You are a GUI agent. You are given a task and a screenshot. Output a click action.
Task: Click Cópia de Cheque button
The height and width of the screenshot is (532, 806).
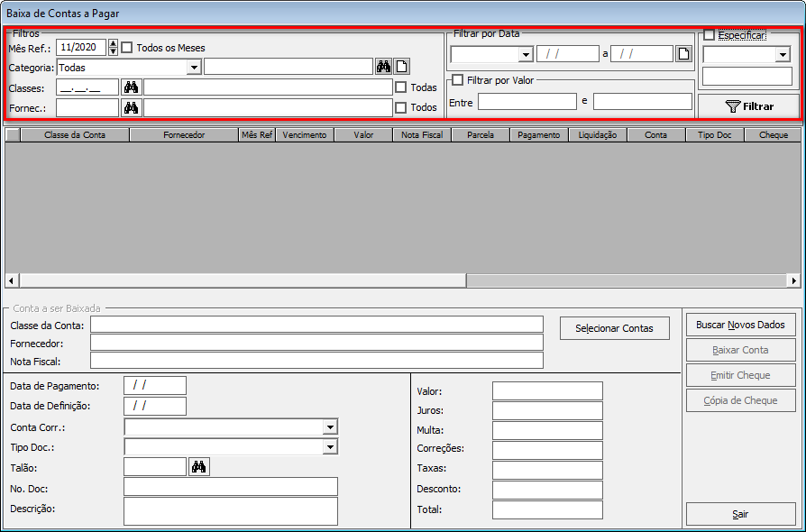click(x=741, y=400)
